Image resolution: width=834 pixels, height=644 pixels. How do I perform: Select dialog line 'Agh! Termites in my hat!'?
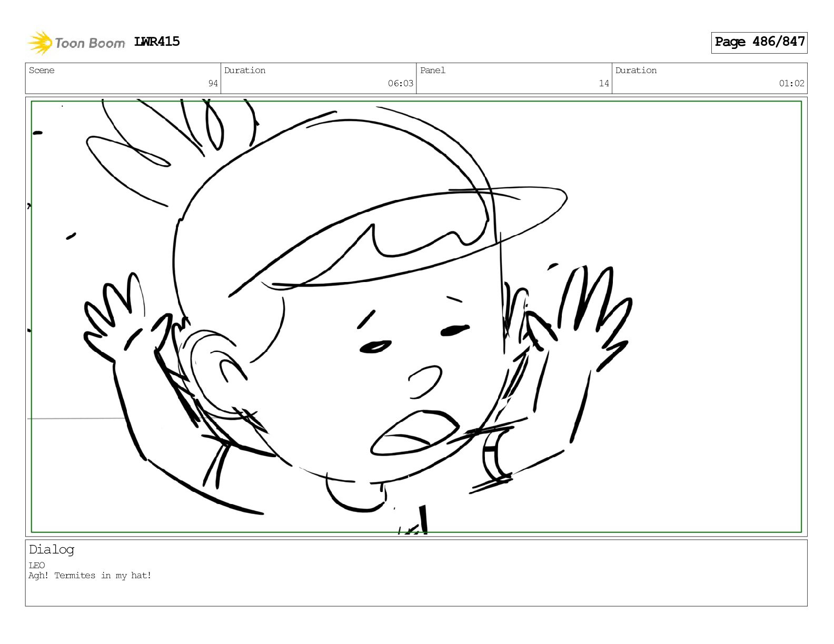(x=90, y=576)
